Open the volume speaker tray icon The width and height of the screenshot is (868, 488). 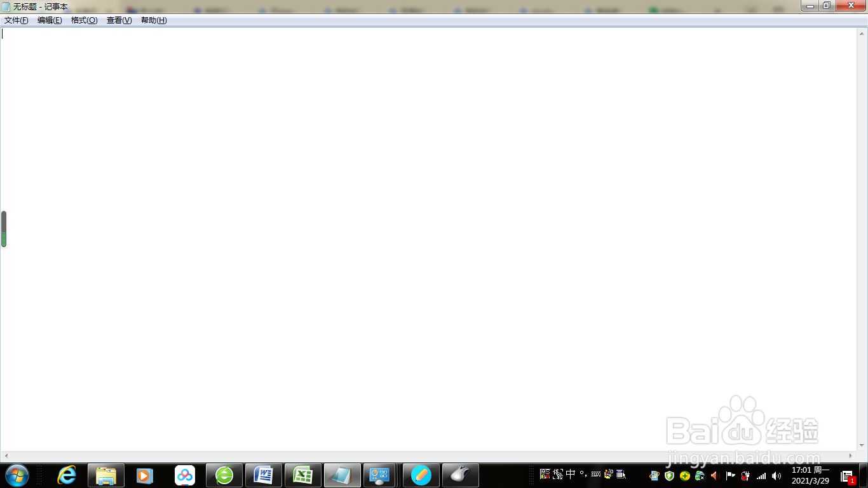pos(776,475)
